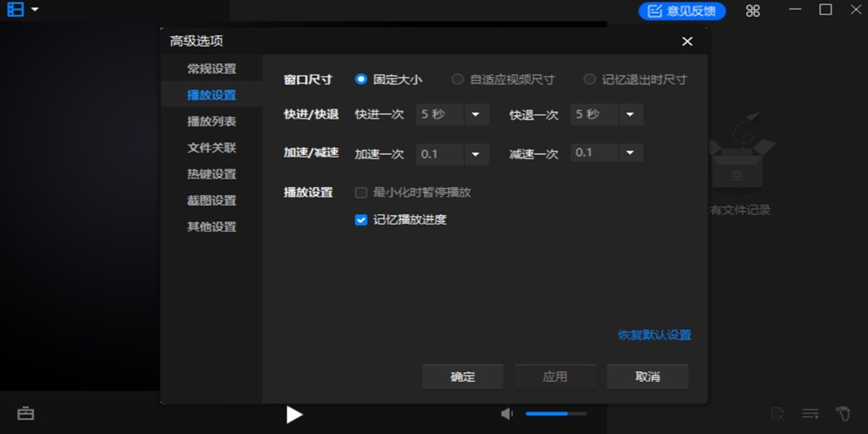Click the volume speaker icon
The height and width of the screenshot is (434, 868).
(x=506, y=414)
